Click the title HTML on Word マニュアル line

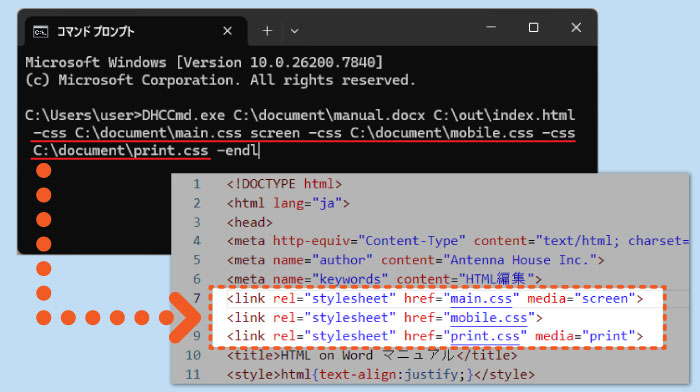click(x=372, y=355)
